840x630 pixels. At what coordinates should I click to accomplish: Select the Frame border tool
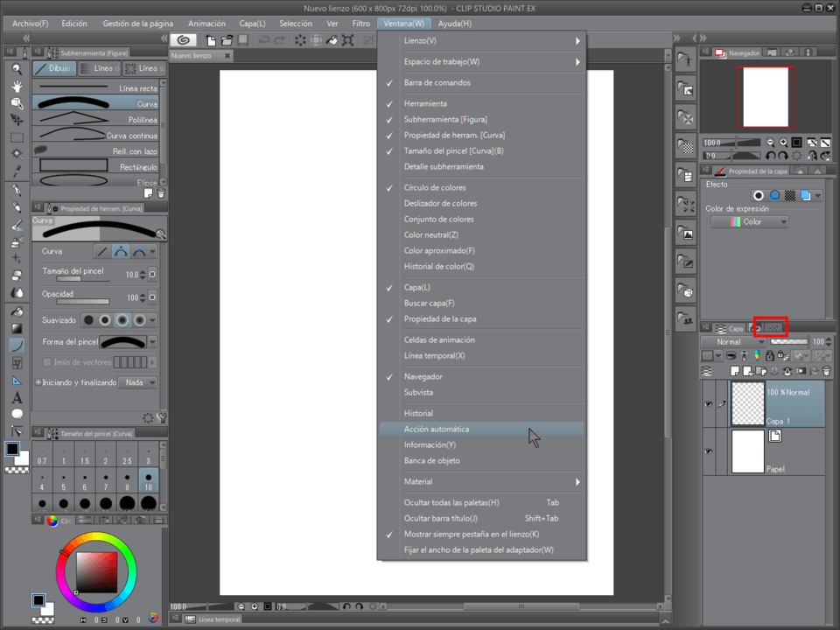pos(17,363)
